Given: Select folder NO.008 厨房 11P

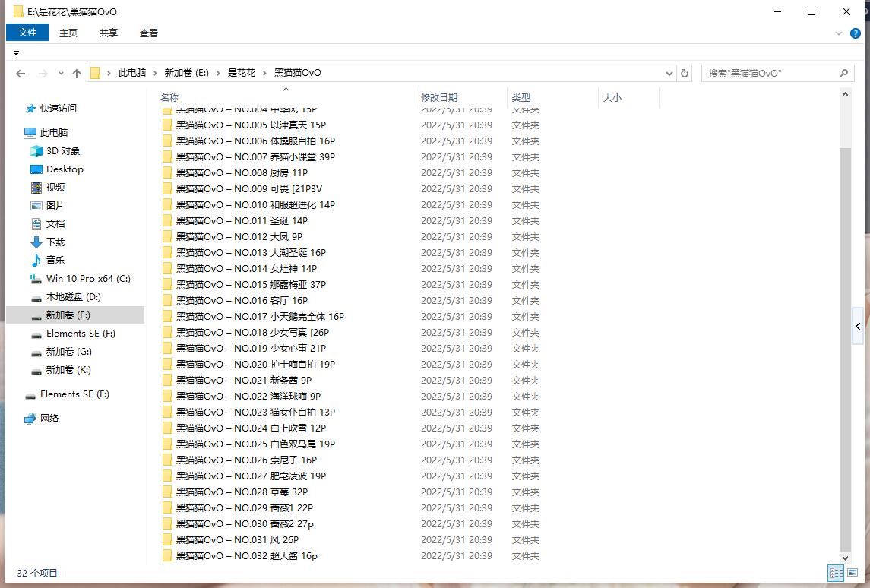Looking at the screenshot, I should (x=242, y=173).
